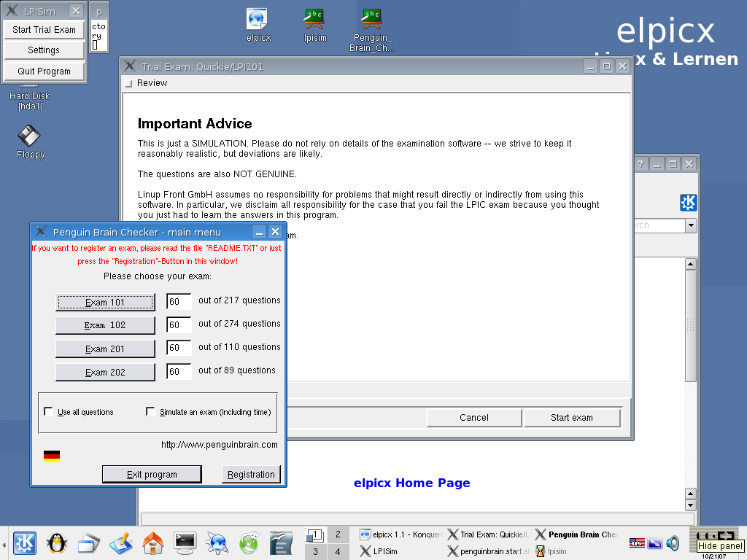
Task: Start Exam 101
Action: coord(105,302)
